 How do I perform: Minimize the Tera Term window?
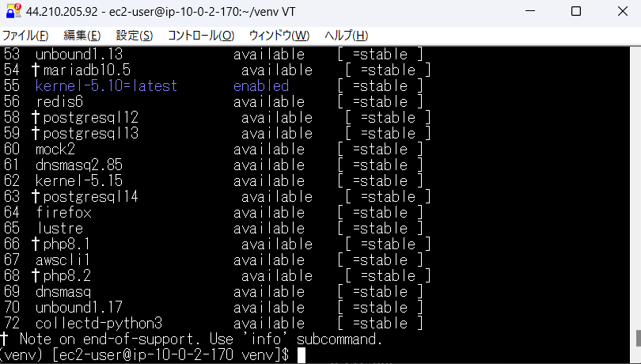click(530, 11)
